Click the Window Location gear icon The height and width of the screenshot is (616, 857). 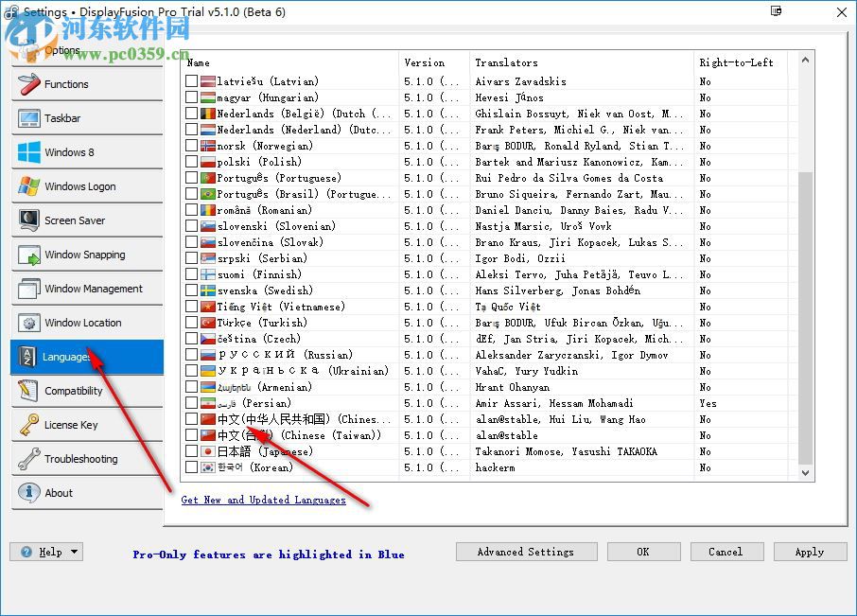pos(28,323)
